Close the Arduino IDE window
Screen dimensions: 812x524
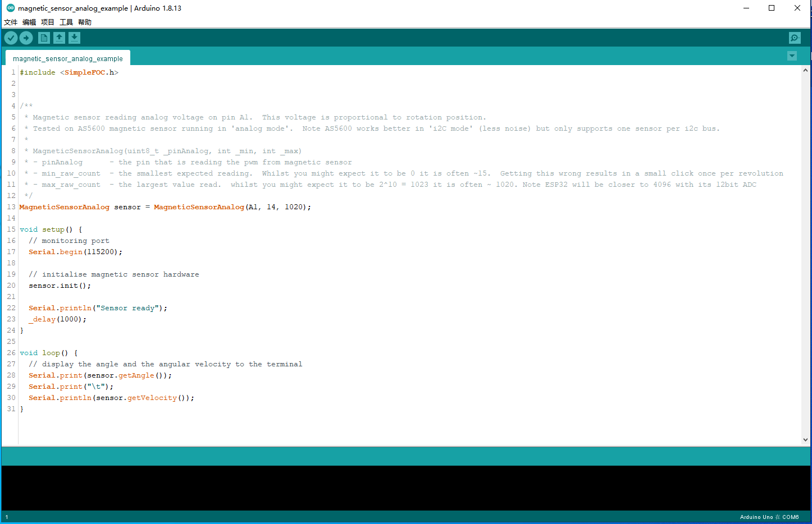pyautogui.click(x=797, y=8)
